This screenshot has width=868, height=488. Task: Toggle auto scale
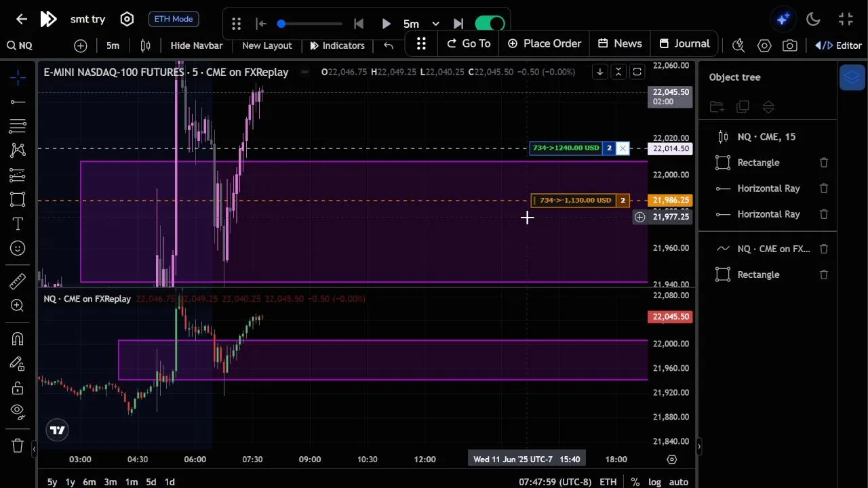point(679,482)
